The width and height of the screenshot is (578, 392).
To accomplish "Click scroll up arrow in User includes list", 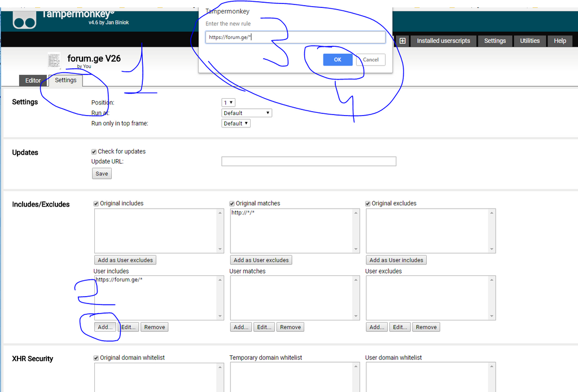I will click(220, 280).
